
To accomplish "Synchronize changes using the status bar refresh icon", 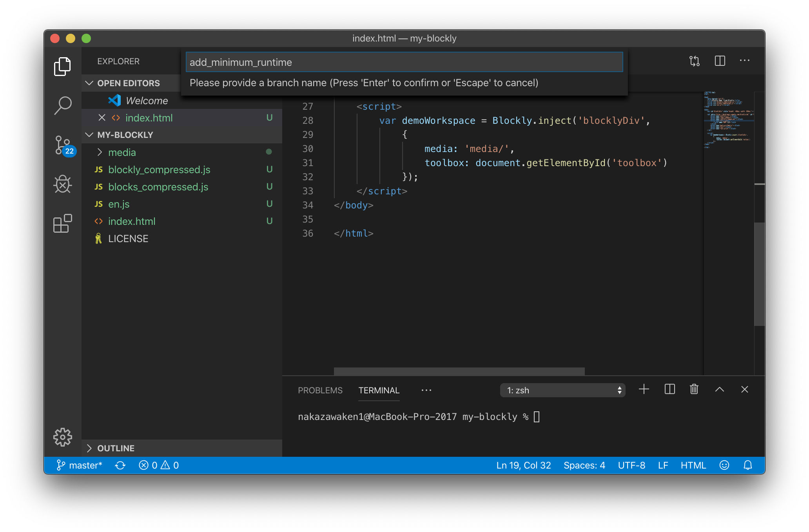I will pyautogui.click(x=120, y=465).
